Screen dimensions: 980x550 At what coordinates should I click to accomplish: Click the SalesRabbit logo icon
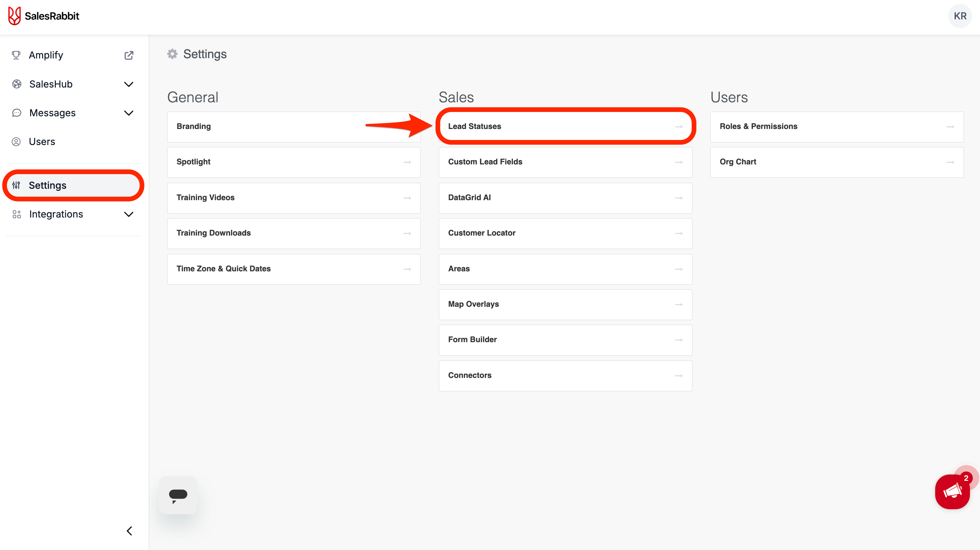tap(14, 16)
